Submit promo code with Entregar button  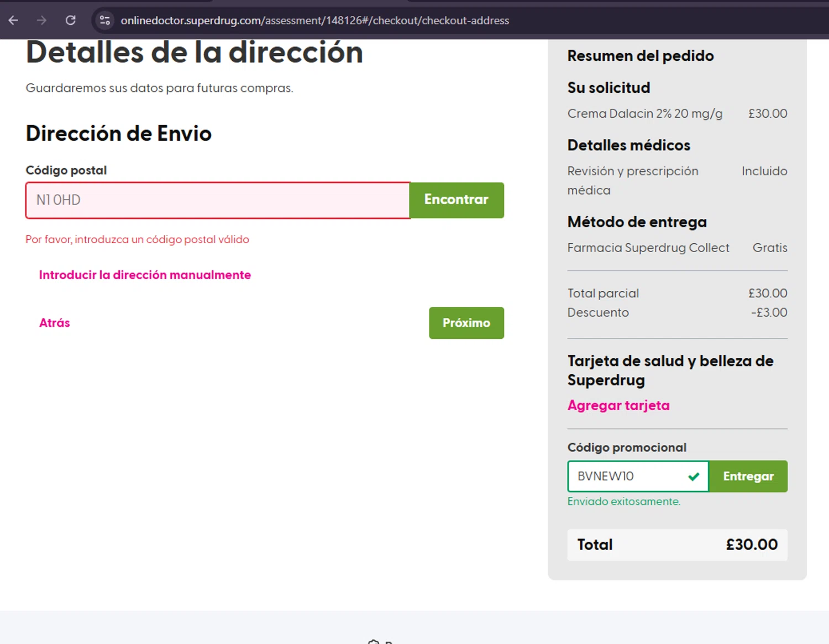[748, 477]
